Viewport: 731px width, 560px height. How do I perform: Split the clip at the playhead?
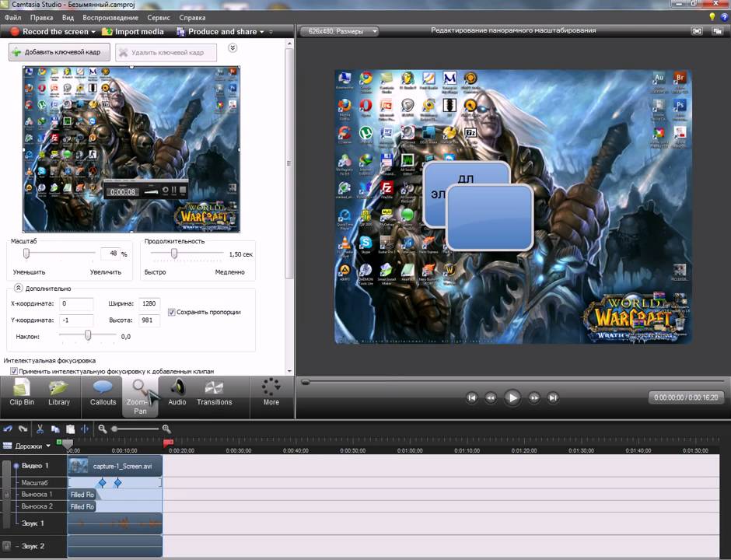coord(85,429)
